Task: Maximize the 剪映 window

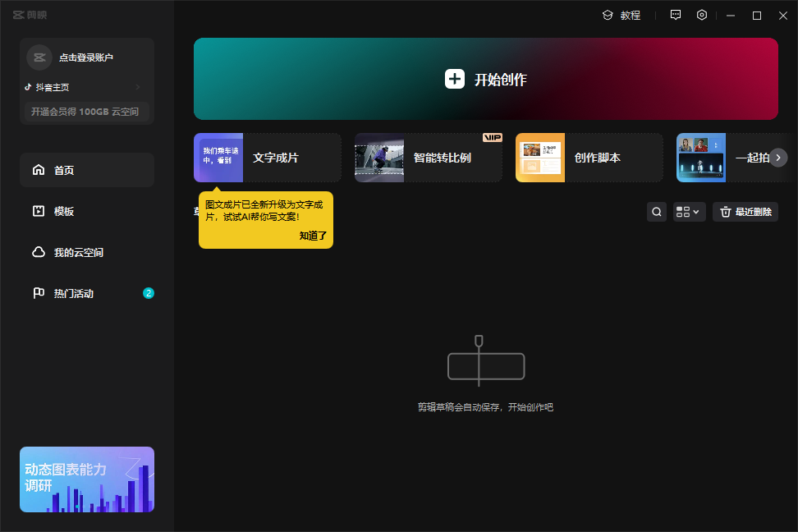Action: pos(757,16)
